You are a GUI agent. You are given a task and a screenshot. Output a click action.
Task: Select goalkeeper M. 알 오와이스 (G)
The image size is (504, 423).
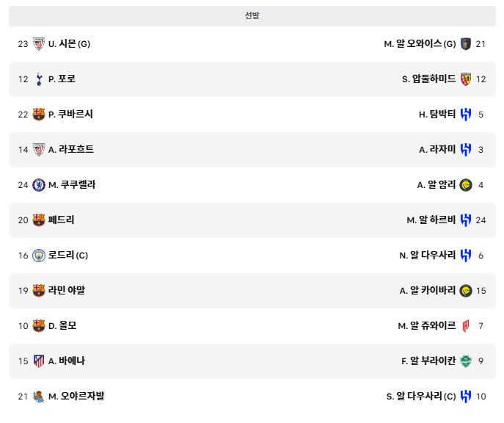tap(420, 44)
